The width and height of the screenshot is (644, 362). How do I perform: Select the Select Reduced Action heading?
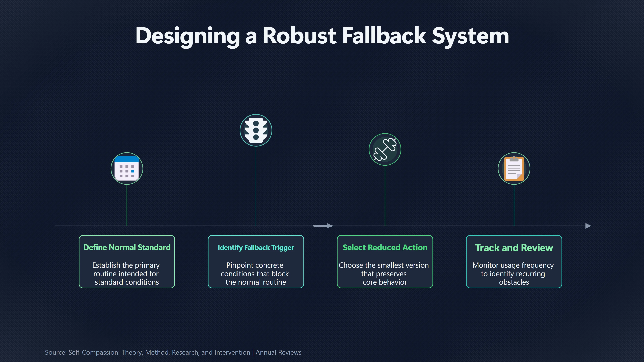click(385, 247)
